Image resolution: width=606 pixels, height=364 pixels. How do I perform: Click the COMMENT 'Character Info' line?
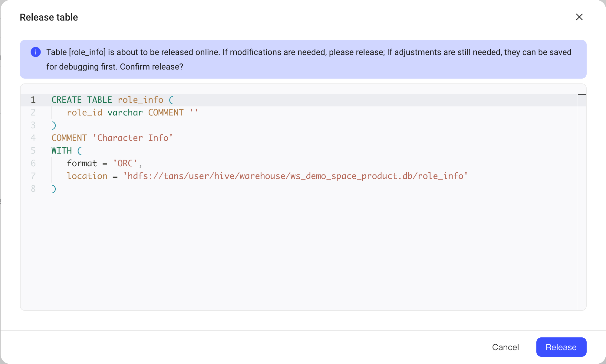(112, 138)
